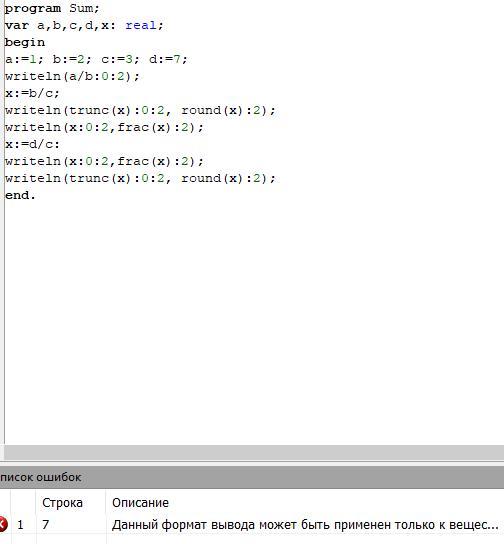Screen dimensions: 504x544
Task: Click the writeln(a/b:0:2) statement
Action: (x=72, y=76)
